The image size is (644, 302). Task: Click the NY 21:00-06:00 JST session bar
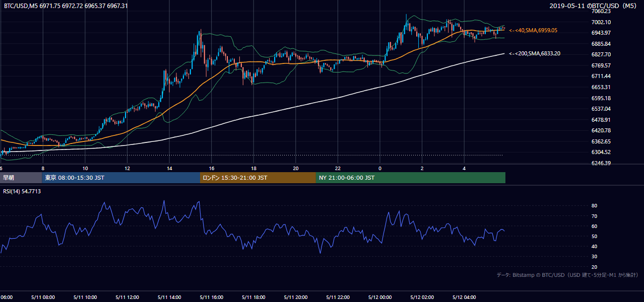pos(411,178)
